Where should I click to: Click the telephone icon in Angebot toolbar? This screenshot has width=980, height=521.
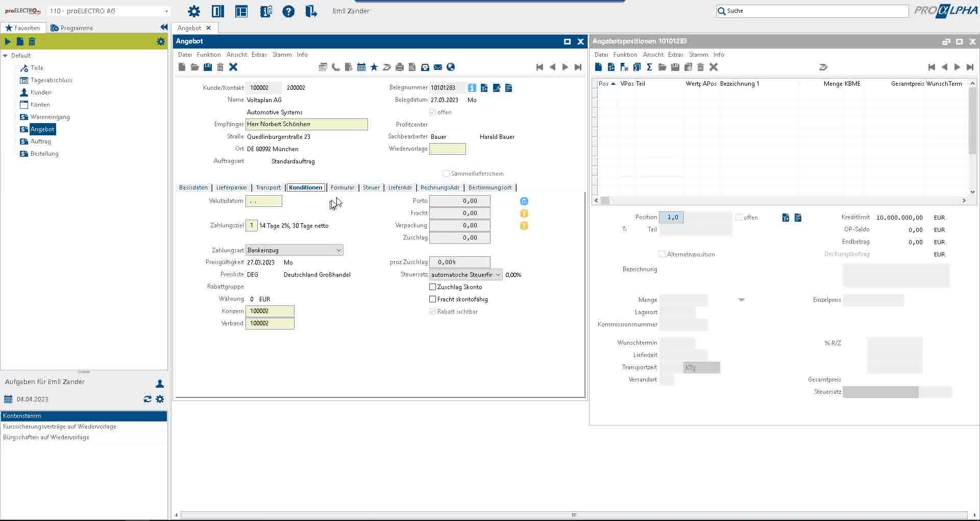tap(335, 67)
